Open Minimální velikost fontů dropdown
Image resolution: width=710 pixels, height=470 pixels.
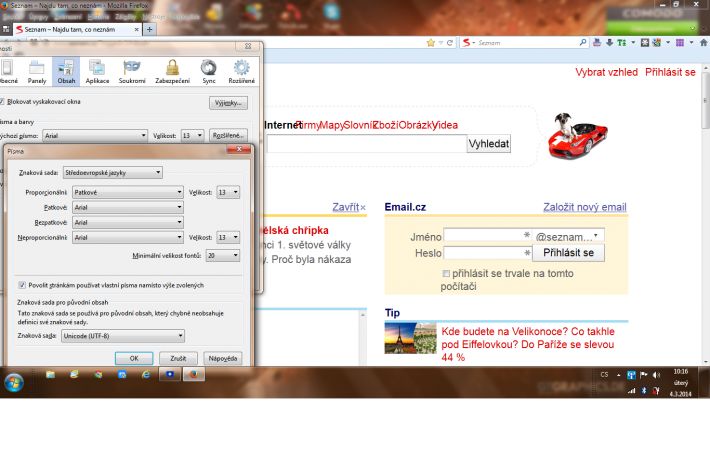click(223, 255)
